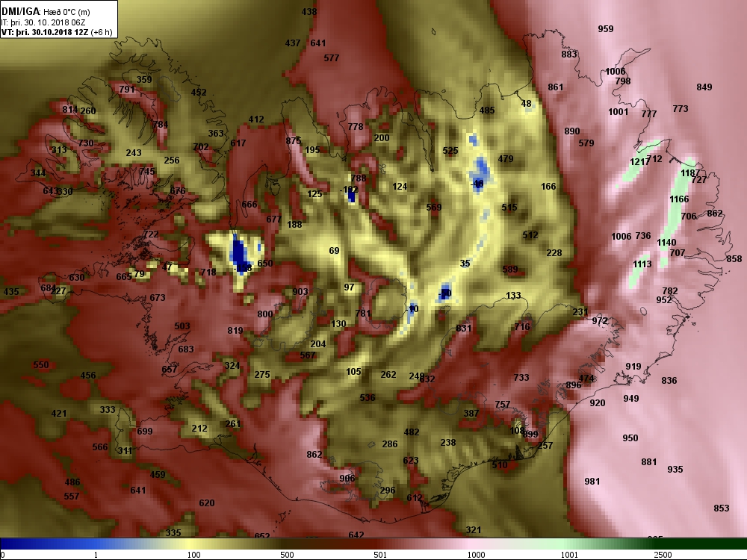
Task: Click the map value '536'
Action: click(x=368, y=398)
